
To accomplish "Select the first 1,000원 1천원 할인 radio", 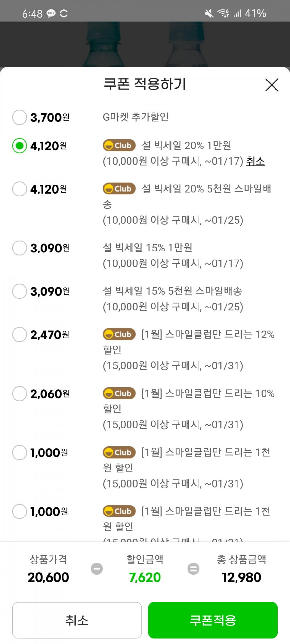I will tap(19, 452).
